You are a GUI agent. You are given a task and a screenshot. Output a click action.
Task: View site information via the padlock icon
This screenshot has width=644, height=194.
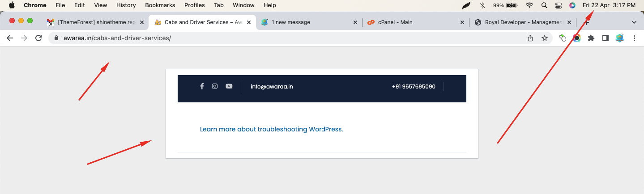(x=56, y=38)
